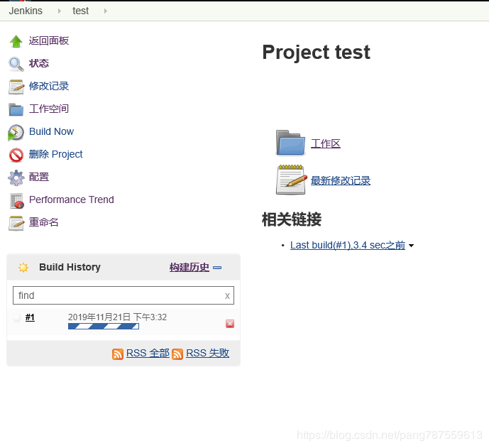Open the dropdown arrow after Last build(#1)
The height and width of the screenshot is (448, 489).
(412, 246)
